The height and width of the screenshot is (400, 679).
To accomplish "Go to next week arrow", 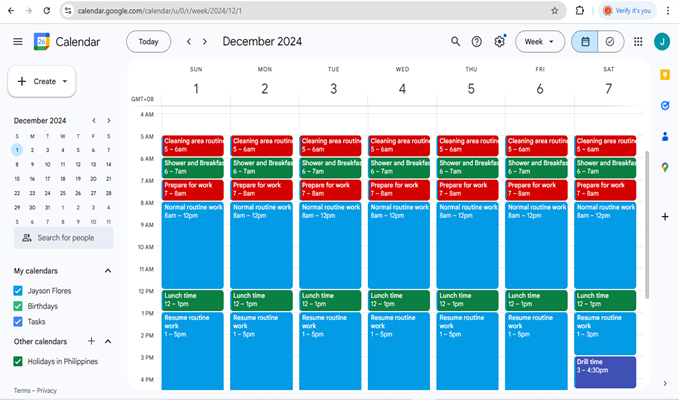I will tap(205, 41).
